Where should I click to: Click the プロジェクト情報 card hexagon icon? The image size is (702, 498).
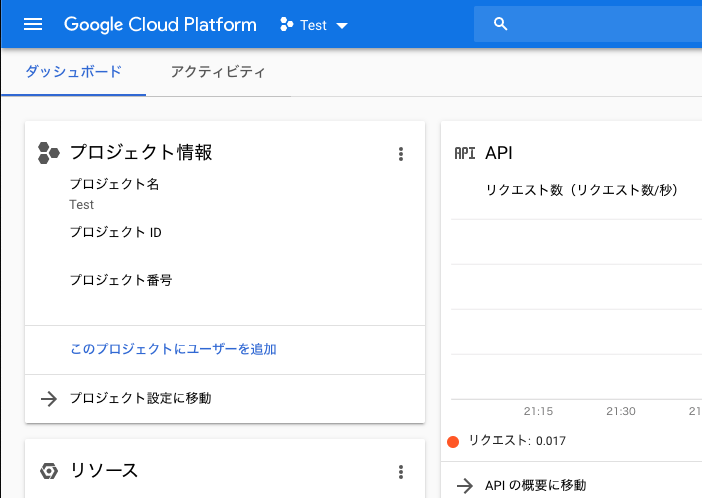click(x=48, y=153)
